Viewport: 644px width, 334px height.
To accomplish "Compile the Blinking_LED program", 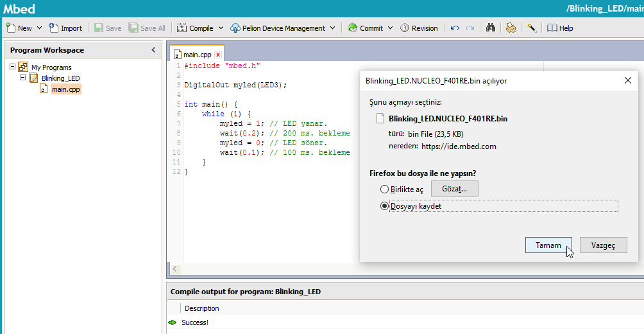I will tap(195, 28).
